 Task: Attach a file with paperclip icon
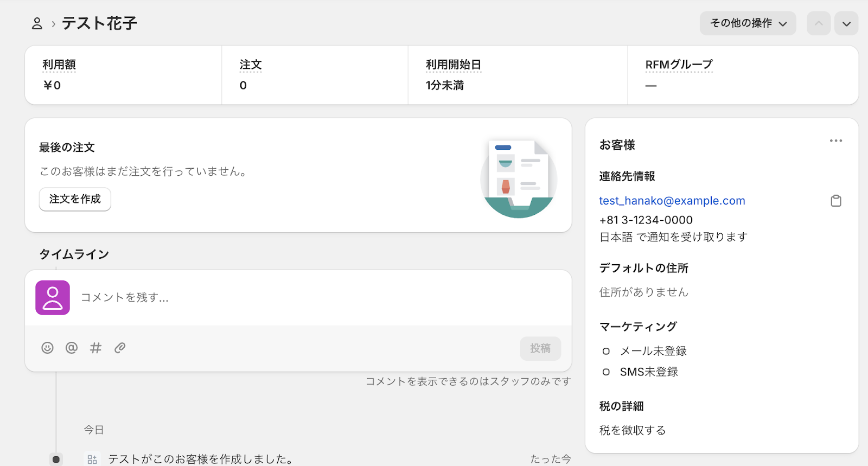click(120, 348)
